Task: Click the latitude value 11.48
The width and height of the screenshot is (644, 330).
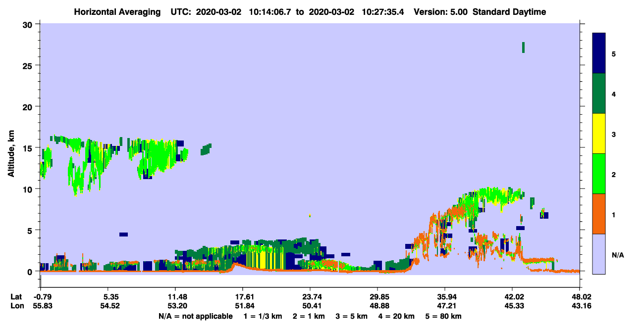Action: 175,297
